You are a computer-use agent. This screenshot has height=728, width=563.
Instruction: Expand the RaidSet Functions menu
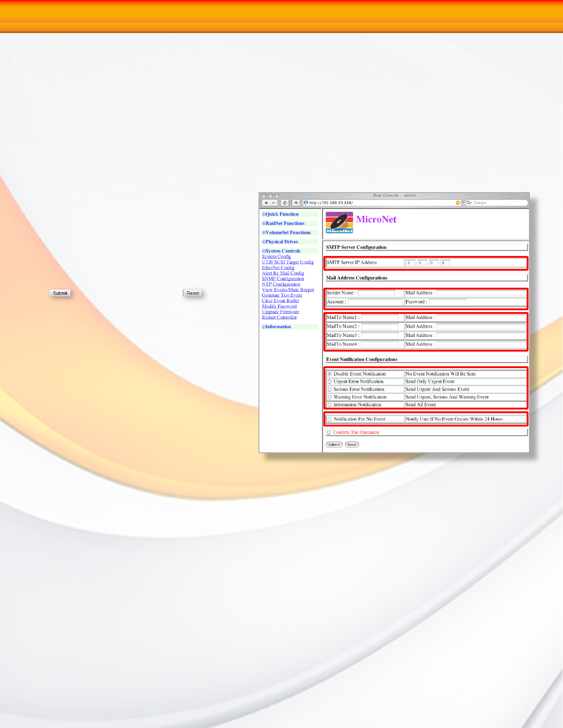(283, 223)
